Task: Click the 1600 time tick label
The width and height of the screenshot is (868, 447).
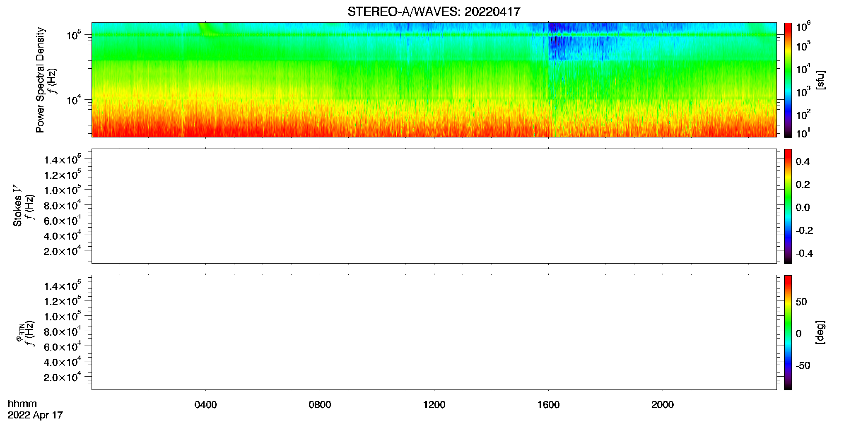Action: (548, 405)
